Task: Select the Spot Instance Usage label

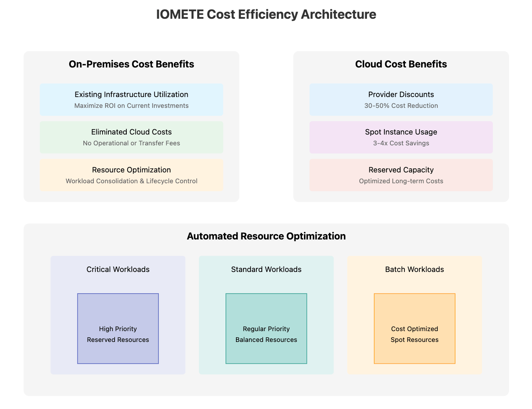Action: (401, 132)
